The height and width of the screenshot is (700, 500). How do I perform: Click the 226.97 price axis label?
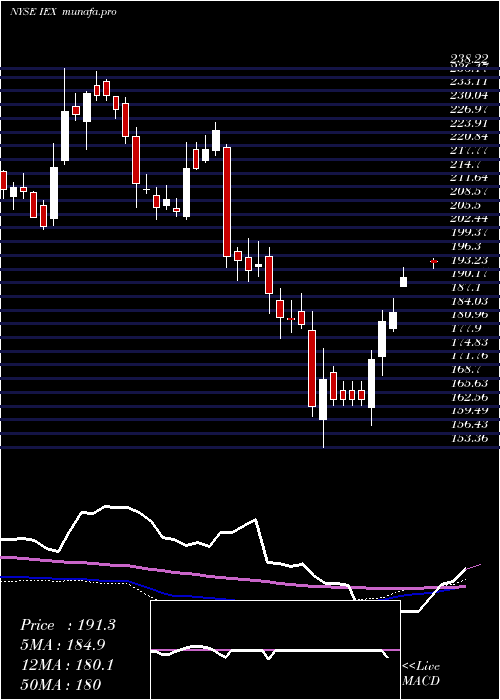[x=468, y=109]
